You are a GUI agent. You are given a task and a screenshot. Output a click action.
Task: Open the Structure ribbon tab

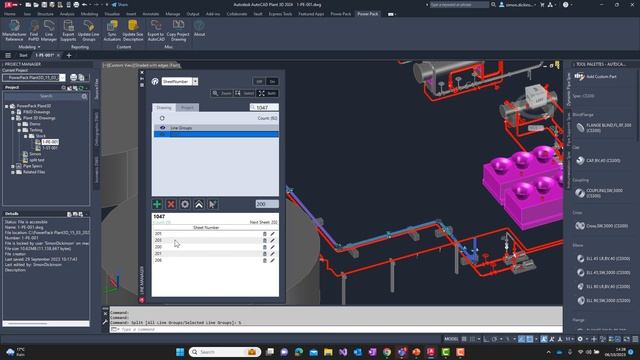coord(45,14)
